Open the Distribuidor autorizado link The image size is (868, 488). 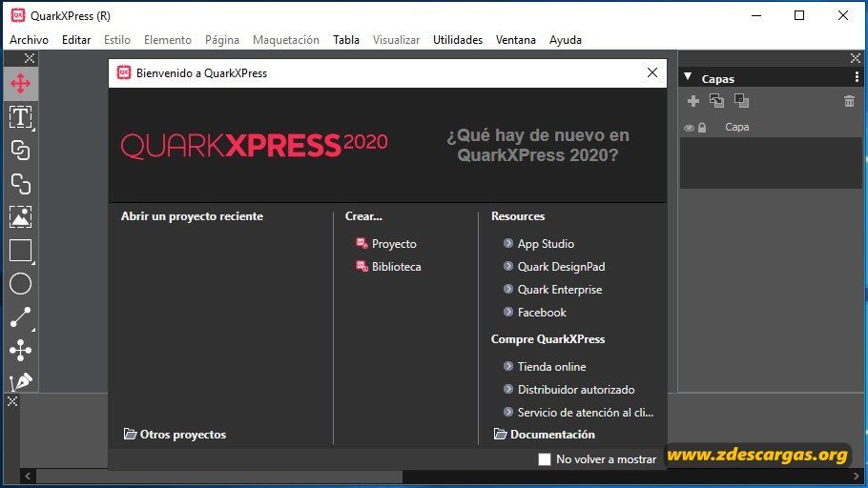point(569,390)
